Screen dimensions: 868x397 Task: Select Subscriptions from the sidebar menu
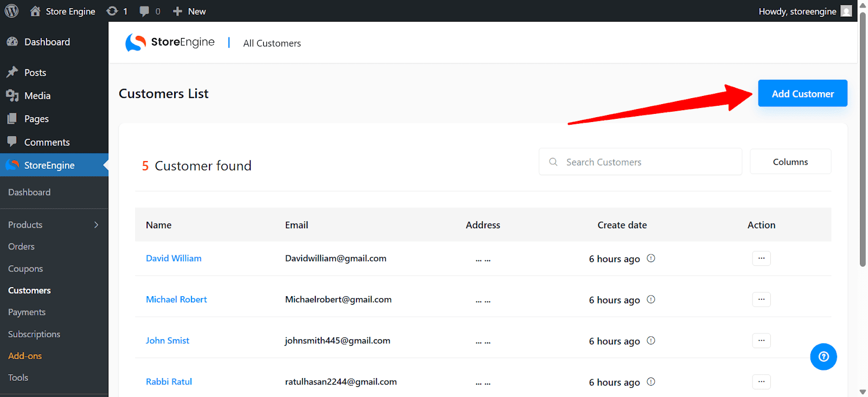[x=34, y=334]
